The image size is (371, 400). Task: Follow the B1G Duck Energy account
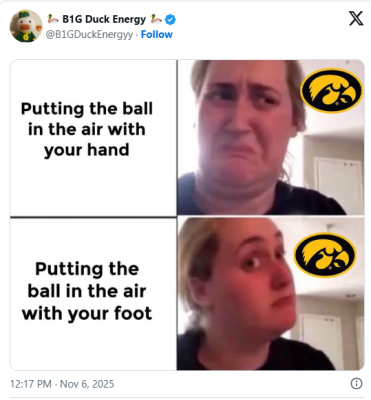coord(157,34)
